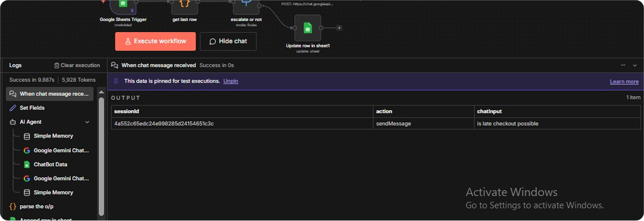Image resolution: width=644 pixels, height=221 pixels.
Task: Click the Execute workflow button
Action: [155, 41]
